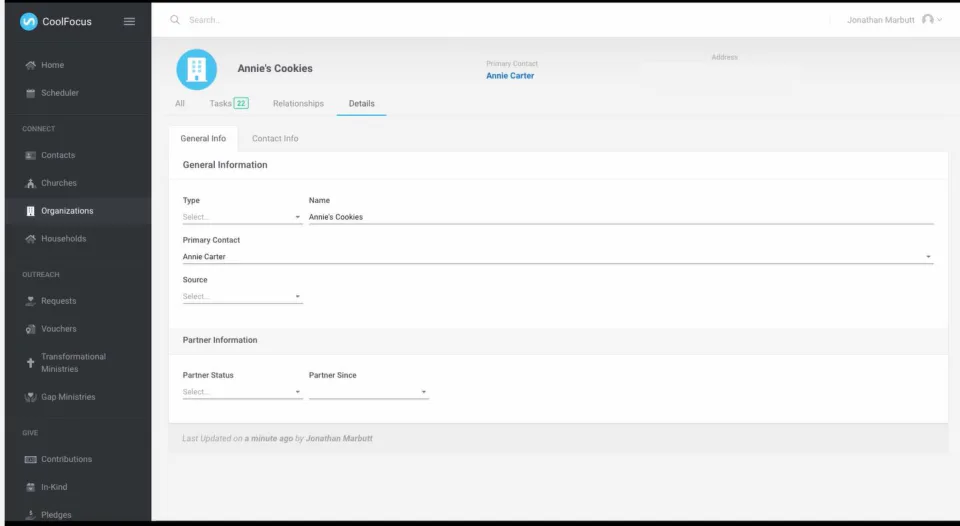
Task: Click the search magnifier icon
Action: (x=175, y=20)
